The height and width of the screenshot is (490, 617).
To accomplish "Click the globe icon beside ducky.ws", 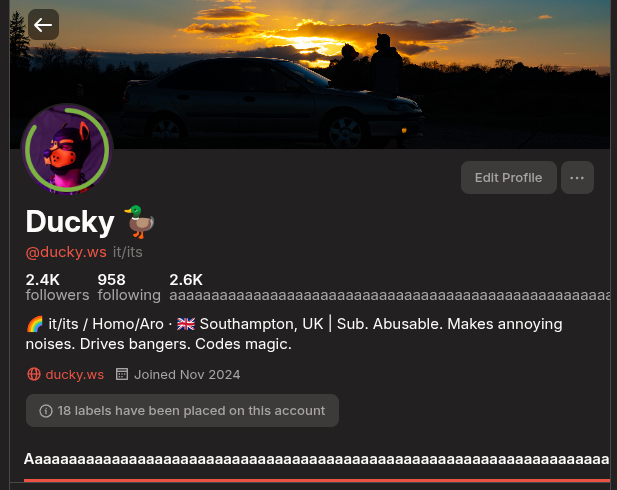I will (x=34, y=374).
